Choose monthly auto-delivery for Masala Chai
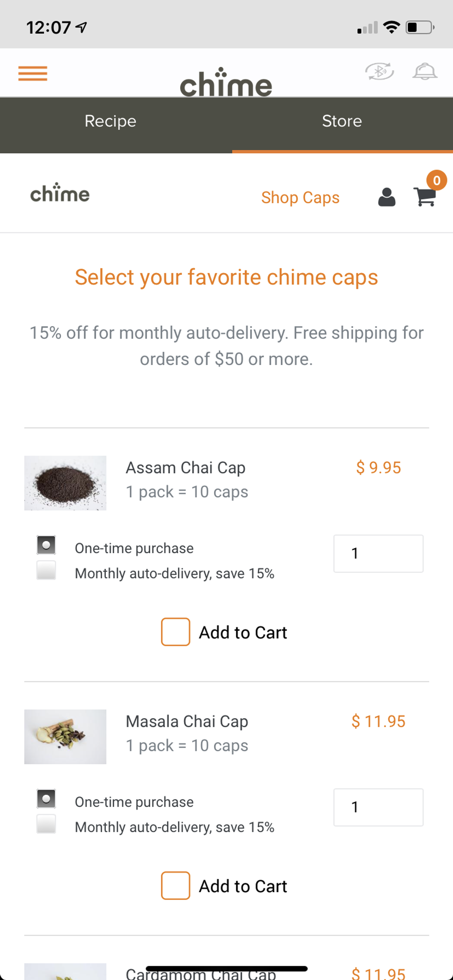The height and width of the screenshot is (980, 453). pos(46,824)
